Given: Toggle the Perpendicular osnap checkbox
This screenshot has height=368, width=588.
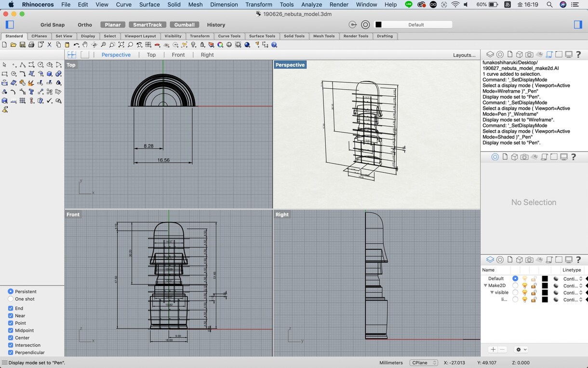Looking at the screenshot, I should point(11,353).
